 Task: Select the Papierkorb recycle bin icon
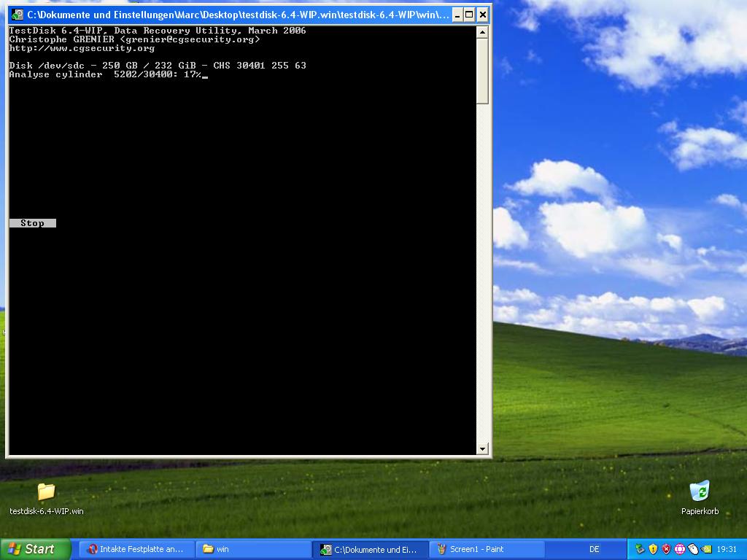pos(700,498)
